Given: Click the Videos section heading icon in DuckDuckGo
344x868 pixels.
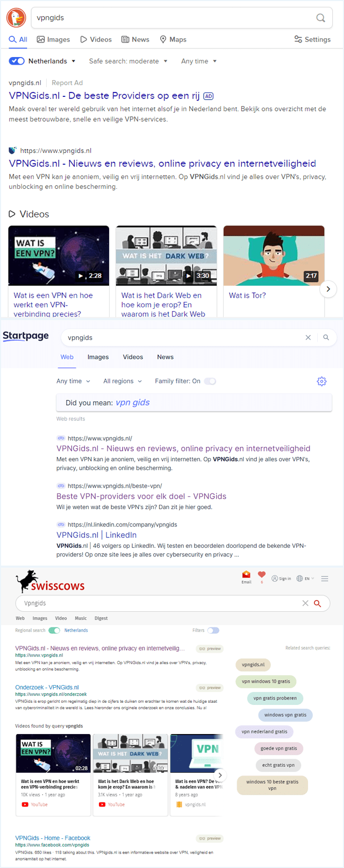Looking at the screenshot, I should [x=12, y=214].
